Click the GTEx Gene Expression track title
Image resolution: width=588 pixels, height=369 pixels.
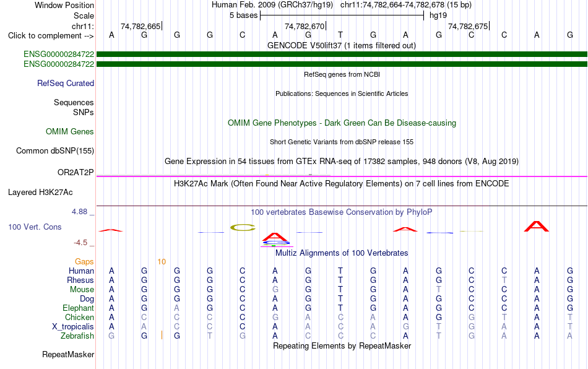[342, 161]
